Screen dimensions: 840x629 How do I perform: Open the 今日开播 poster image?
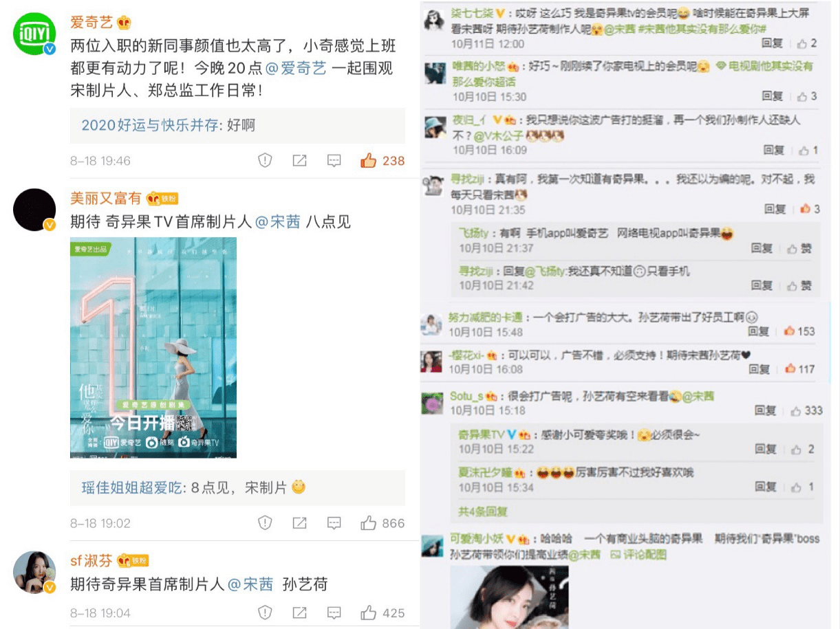click(153, 348)
